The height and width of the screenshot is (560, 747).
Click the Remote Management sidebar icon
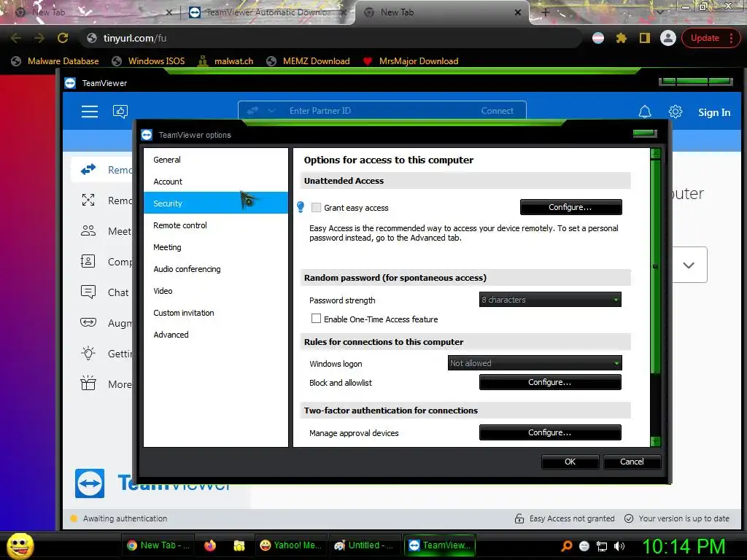point(88,200)
